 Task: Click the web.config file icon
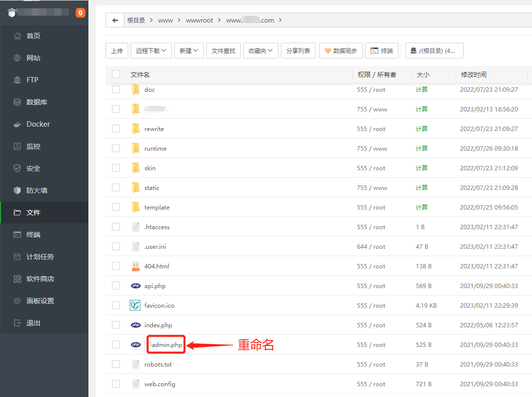(136, 384)
